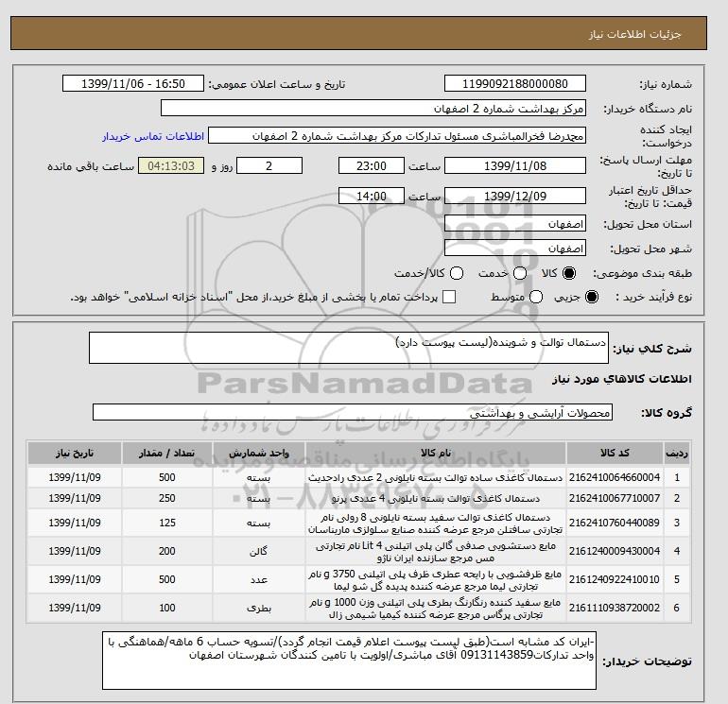This screenshot has height=704, width=728.
Task: Click the general description box دستمال توالت و شوینده
Action: (349, 348)
